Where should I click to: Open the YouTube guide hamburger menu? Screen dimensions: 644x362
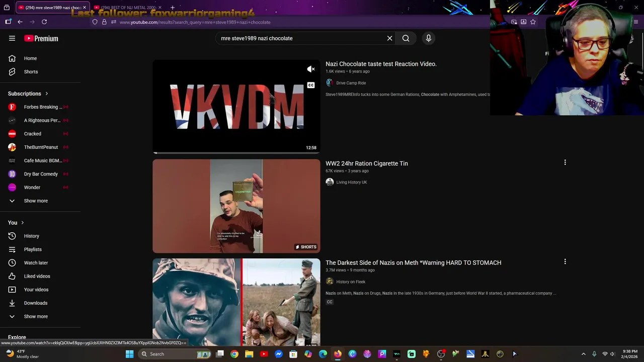tap(12, 38)
